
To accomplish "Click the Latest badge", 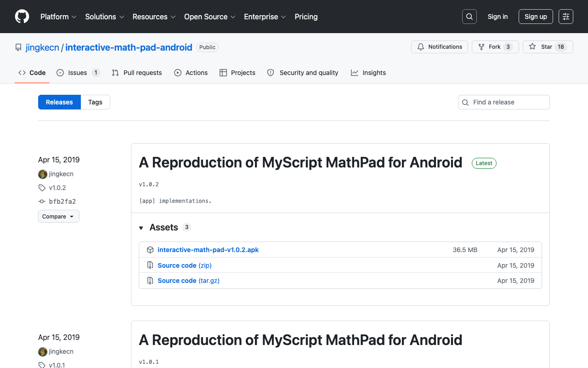I will point(484,163).
